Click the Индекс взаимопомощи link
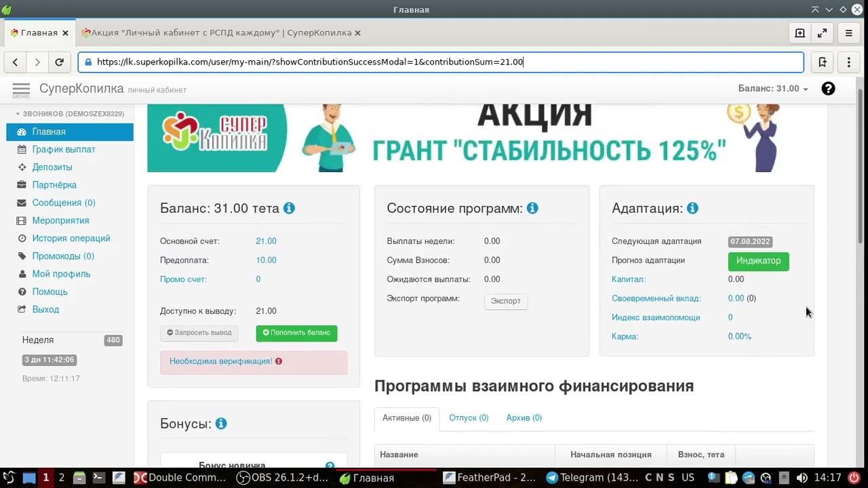The width and height of the screenshot is (868, 488). pos(656,317)
